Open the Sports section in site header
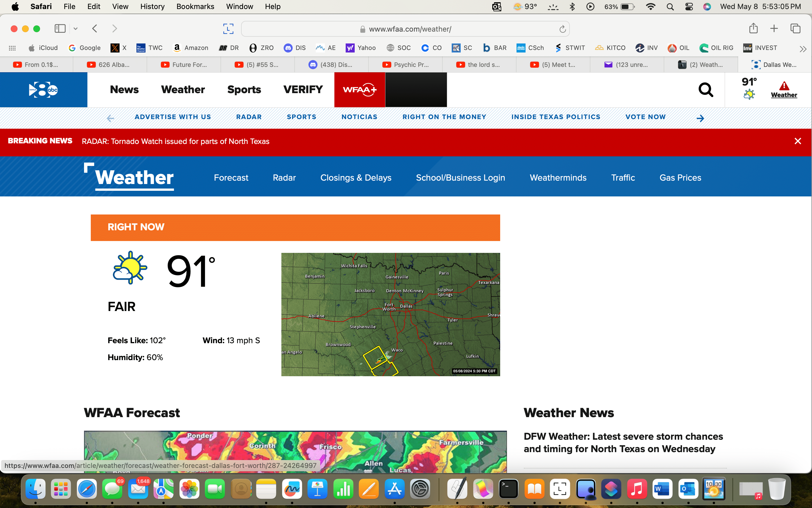812x508 pixels. coord(244,90)
